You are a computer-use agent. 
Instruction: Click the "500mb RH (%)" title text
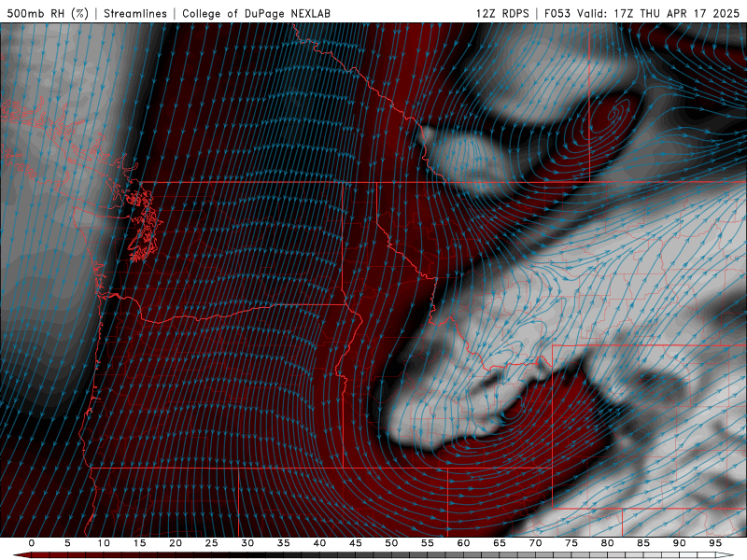48,13
